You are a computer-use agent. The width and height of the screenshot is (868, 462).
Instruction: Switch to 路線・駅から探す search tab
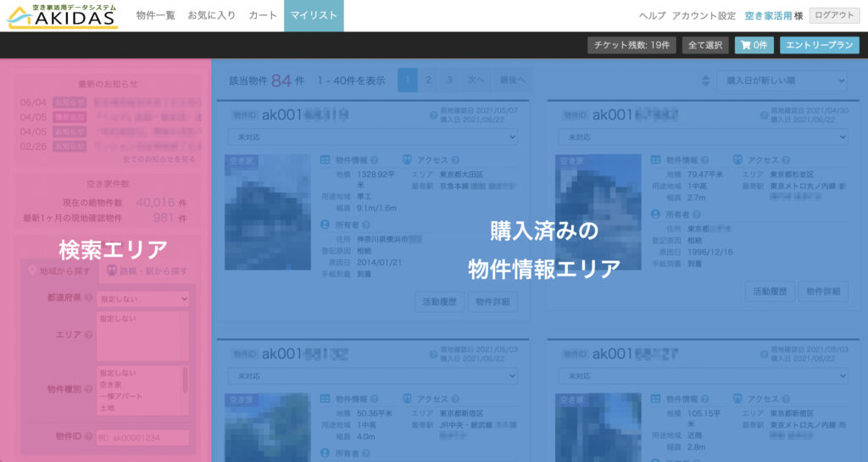click(x=147, y=271)
